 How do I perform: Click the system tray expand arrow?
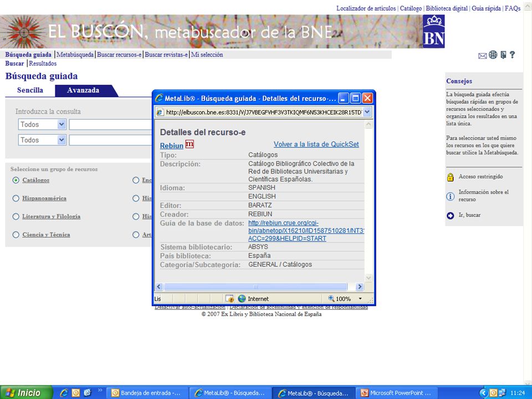483,393
